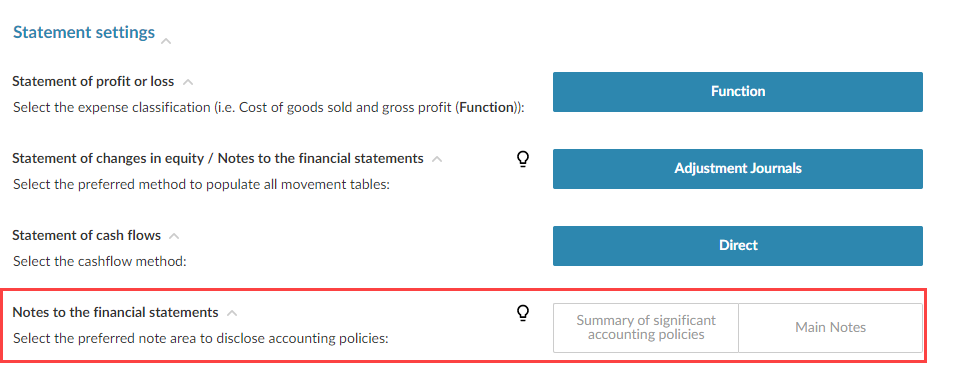Viewport: 953px width, 373px height.
Task: Collapse the Statement of changes in equity chevron
Action: (436, 159)
